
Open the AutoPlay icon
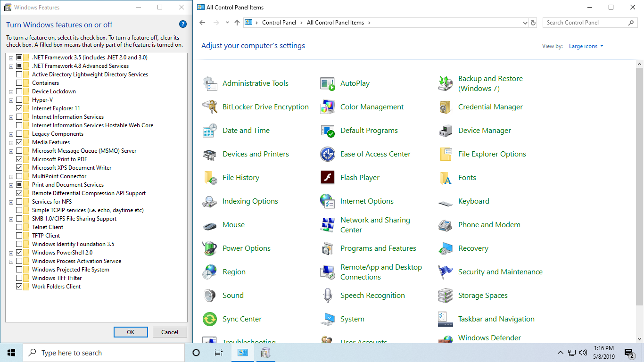[328, 83]
